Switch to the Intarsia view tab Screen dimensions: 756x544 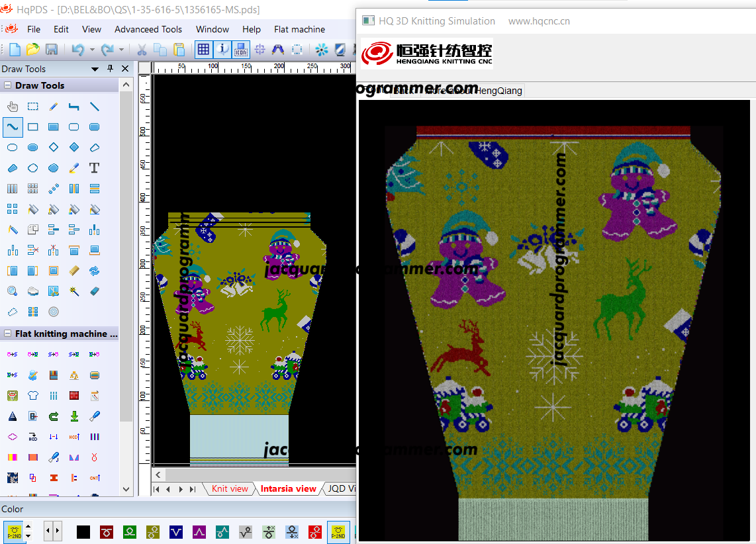pos(289,488)
